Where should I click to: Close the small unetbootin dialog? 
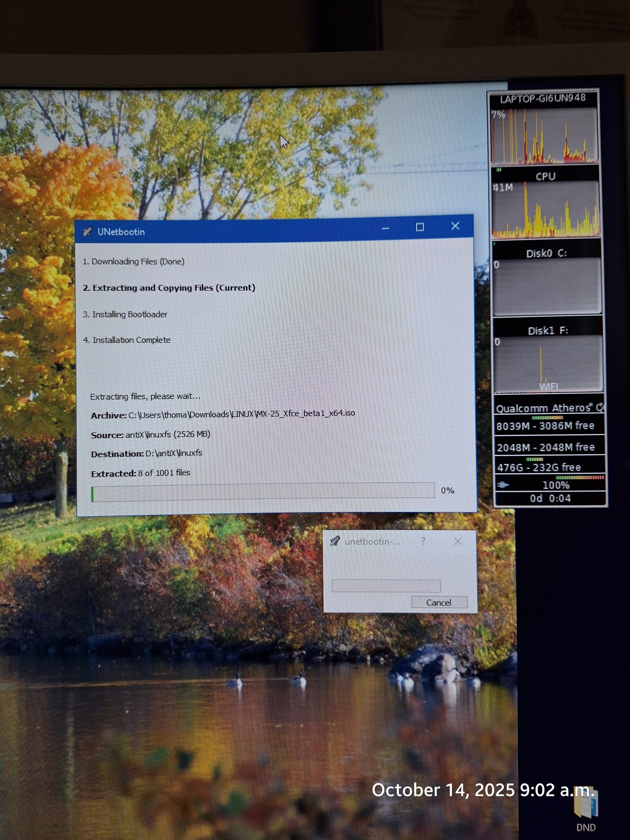(458, 541)
